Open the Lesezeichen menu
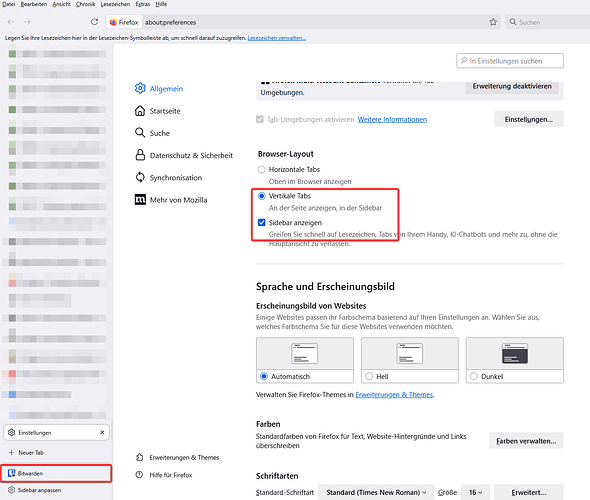 pyautogui.click(x=115, y=4)
